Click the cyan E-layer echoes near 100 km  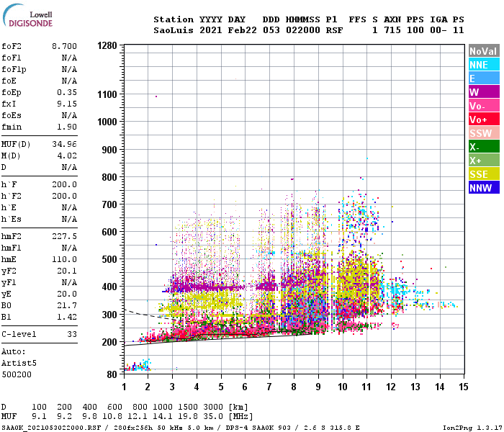coord(138,366)
